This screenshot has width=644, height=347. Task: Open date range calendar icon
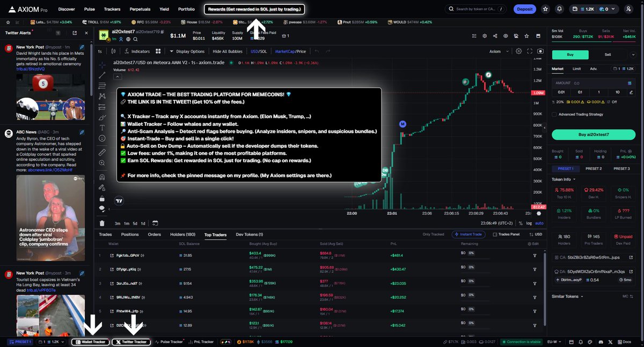[155, 223]
